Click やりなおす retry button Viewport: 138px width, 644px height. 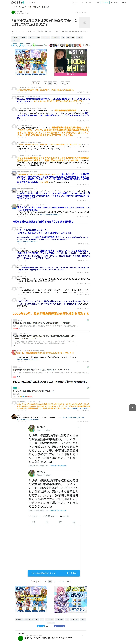point(71,573)
